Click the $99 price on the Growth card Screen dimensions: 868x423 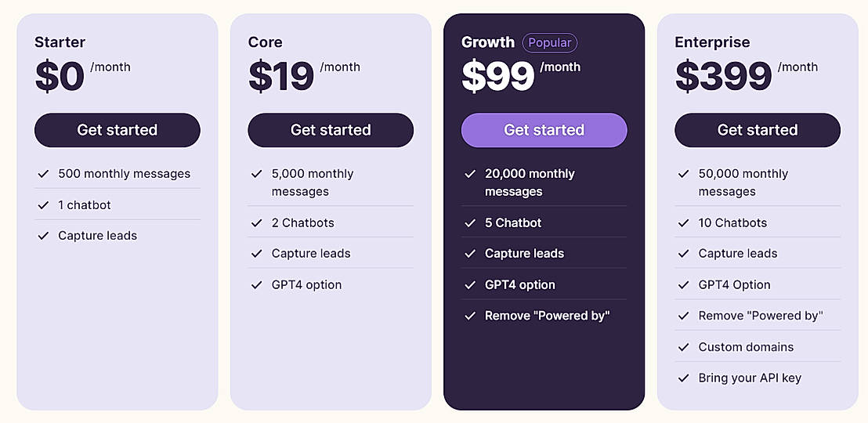[498, 76]
